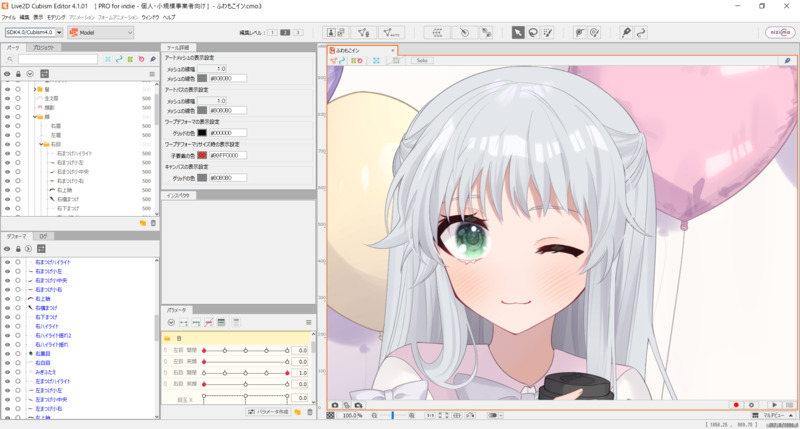800x429 pixels.
Task: Open the Parameter panel hamburger menu
Action: pos(308,322)
